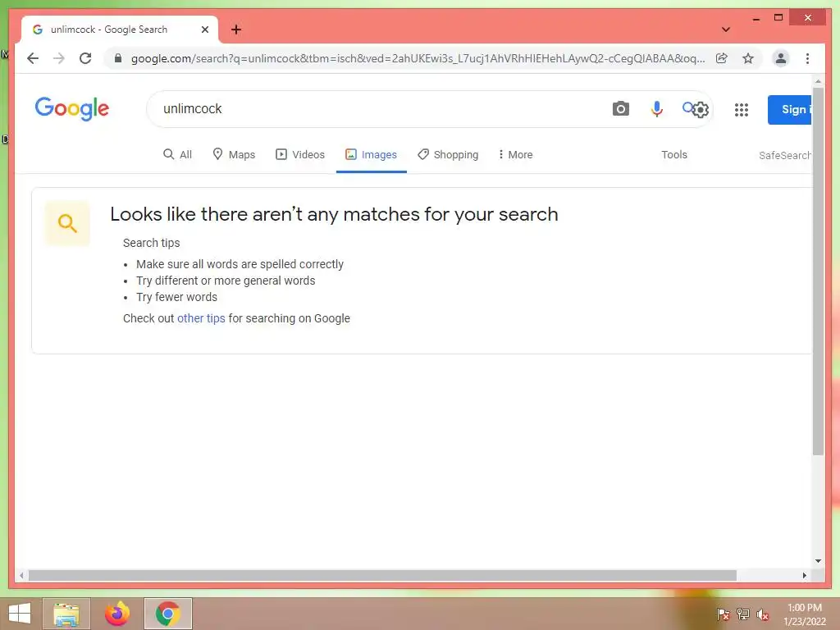The width and height of the screenshot is (840, 630).
Task: Click the scroll right arrow
Action: coord(804,575)
